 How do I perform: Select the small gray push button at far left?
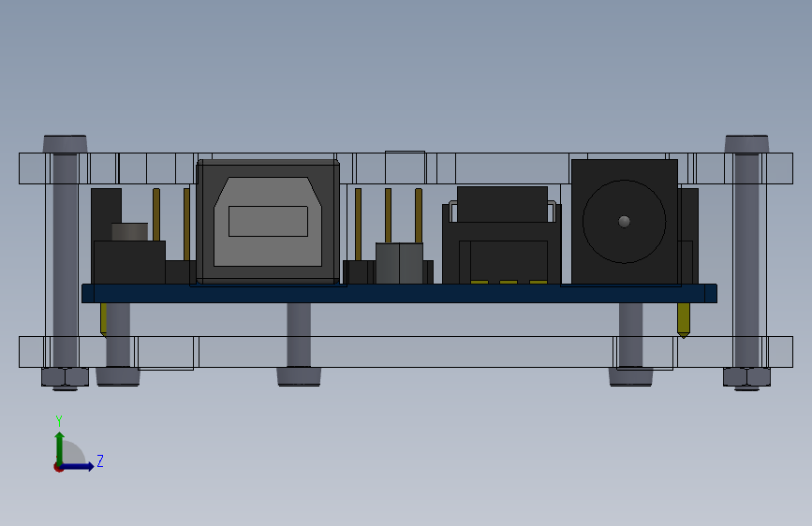click(129, 231)
